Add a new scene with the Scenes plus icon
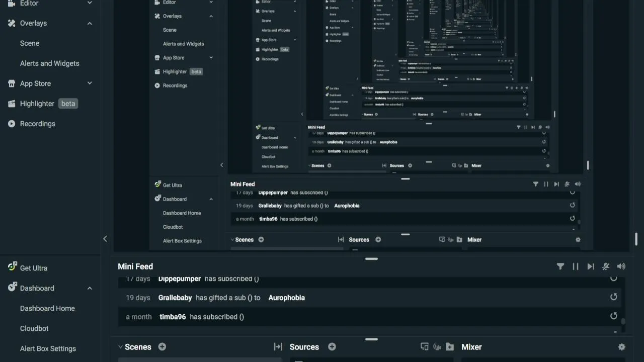The width and height of the screenshot is (644, 362). 162,346
